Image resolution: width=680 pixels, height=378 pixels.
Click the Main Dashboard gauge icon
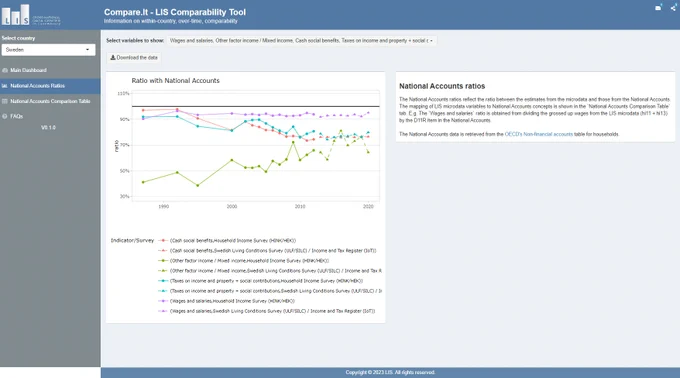coord(5,70)
